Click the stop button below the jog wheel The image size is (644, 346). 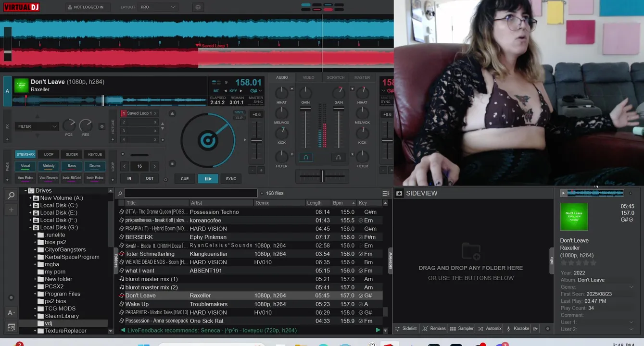[172, 164]
